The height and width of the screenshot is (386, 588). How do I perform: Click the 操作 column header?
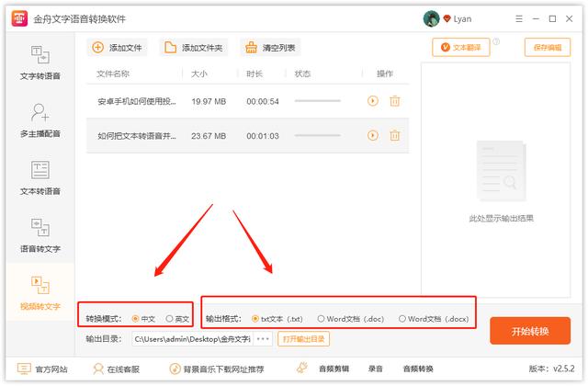[385, 74]
